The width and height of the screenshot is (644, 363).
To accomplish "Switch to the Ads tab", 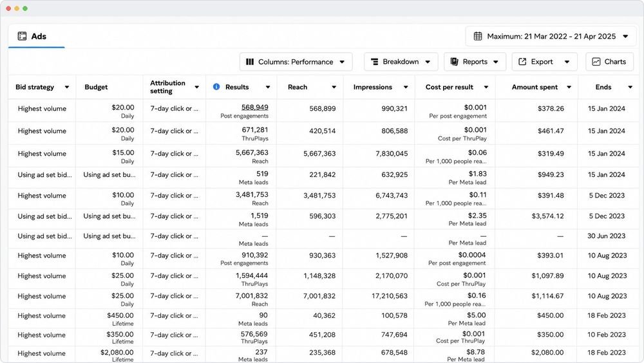I will [x=37, y=36].
